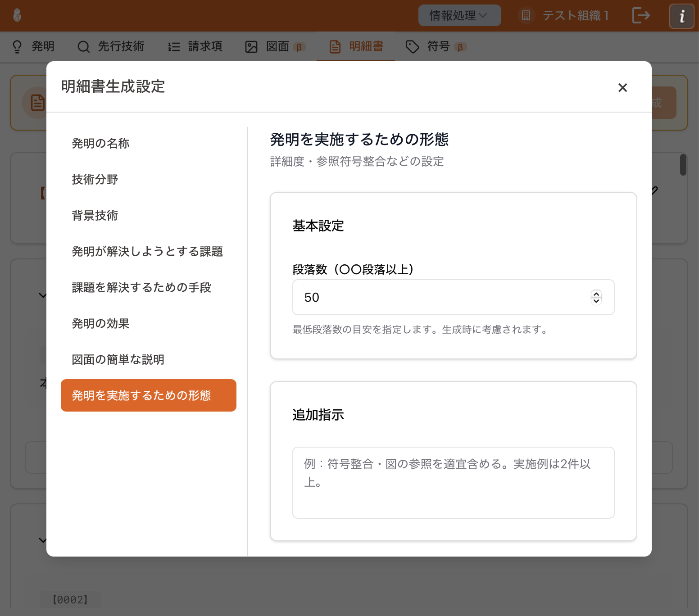Adjust the 段落数 stepper arrows
Image resolution: width=699 pixels, height=616 pixels.
pyautogui.click(x=596, y=297)
